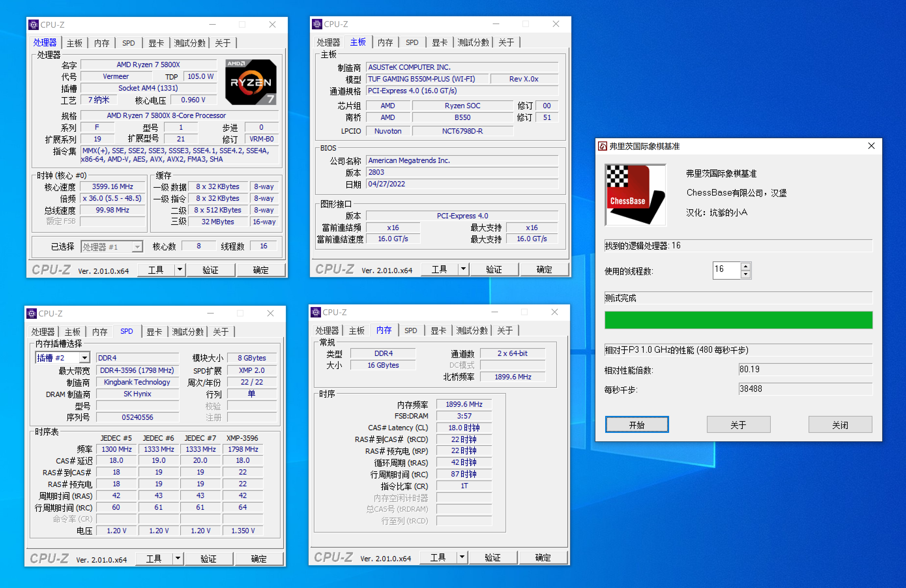Click the 每秒千步 value 38488 field

point(806,389)
